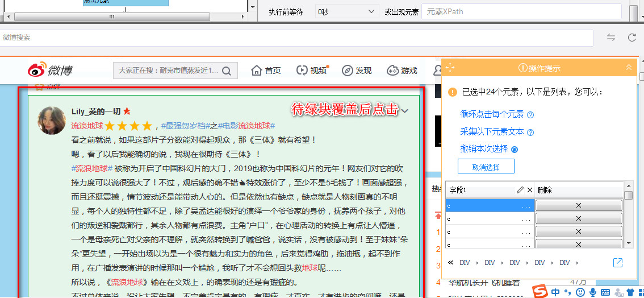Click the 操作提示 panel title
This screenshot has height=298, width=644.
(540, 68)
